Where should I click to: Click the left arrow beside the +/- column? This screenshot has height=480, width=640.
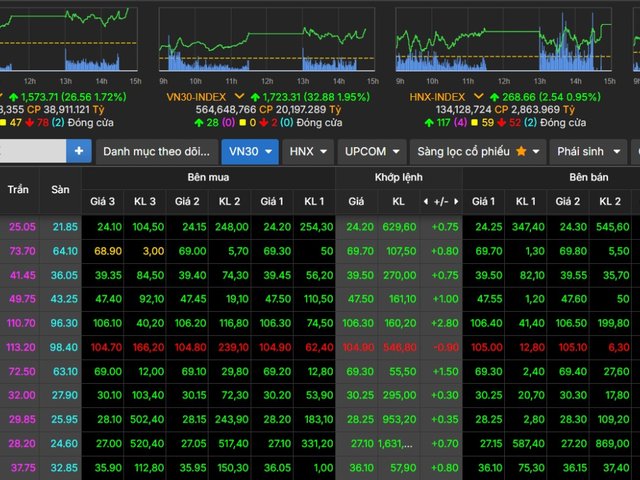pos(427,201)
